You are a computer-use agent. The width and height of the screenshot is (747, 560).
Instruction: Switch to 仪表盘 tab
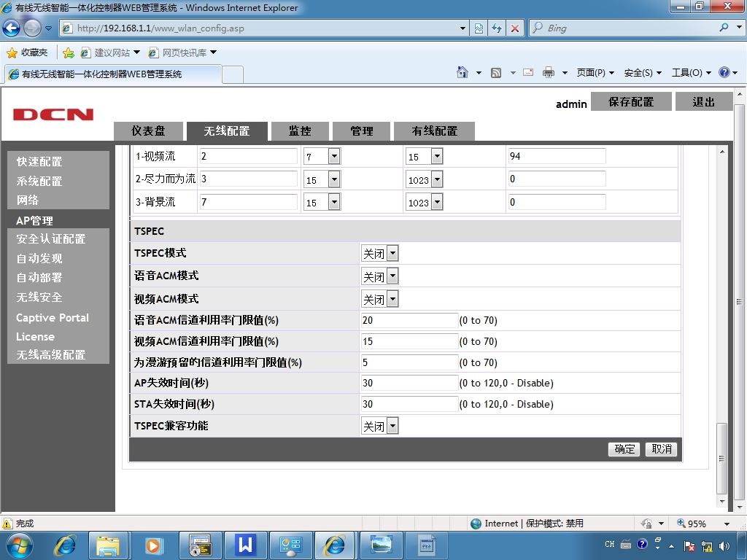[148, 131]
